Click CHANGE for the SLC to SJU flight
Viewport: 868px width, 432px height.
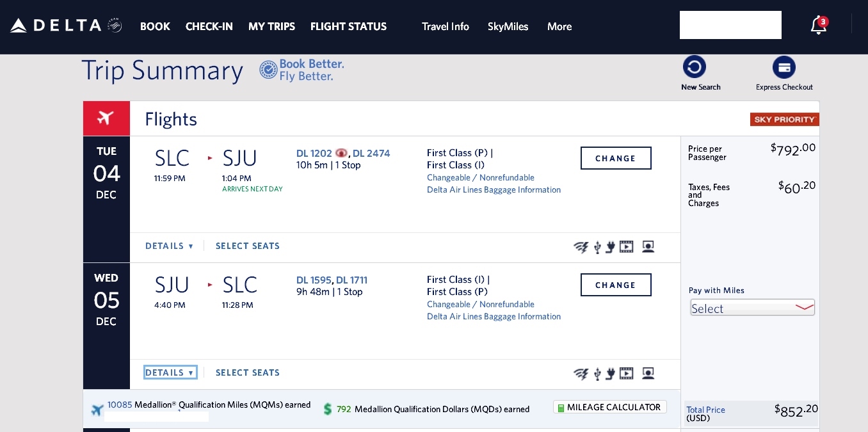tap(616, 158)
